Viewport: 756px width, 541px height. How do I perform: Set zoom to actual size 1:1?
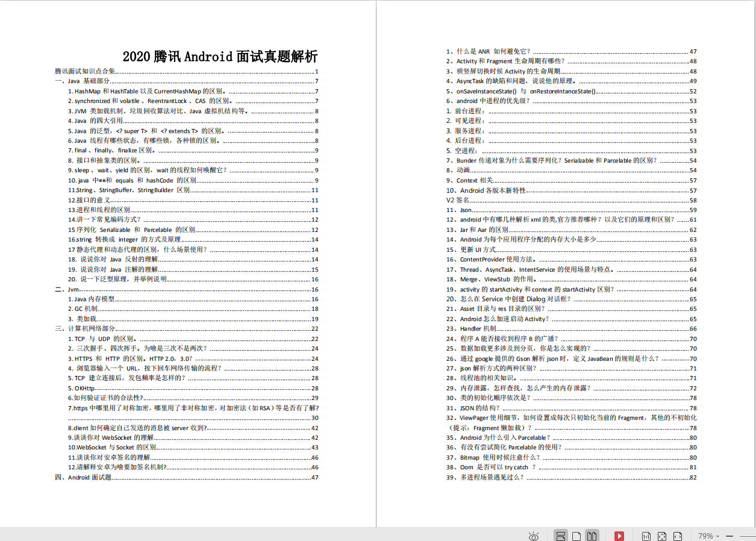click(646, 536)
